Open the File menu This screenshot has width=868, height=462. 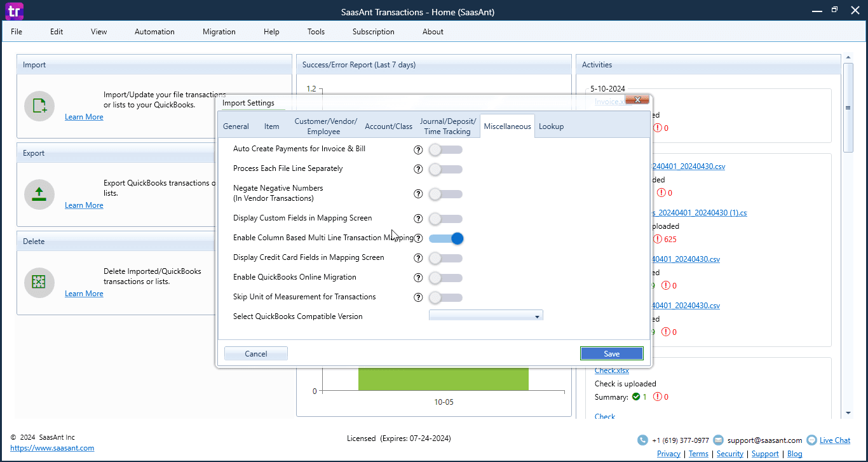[17, 31]
